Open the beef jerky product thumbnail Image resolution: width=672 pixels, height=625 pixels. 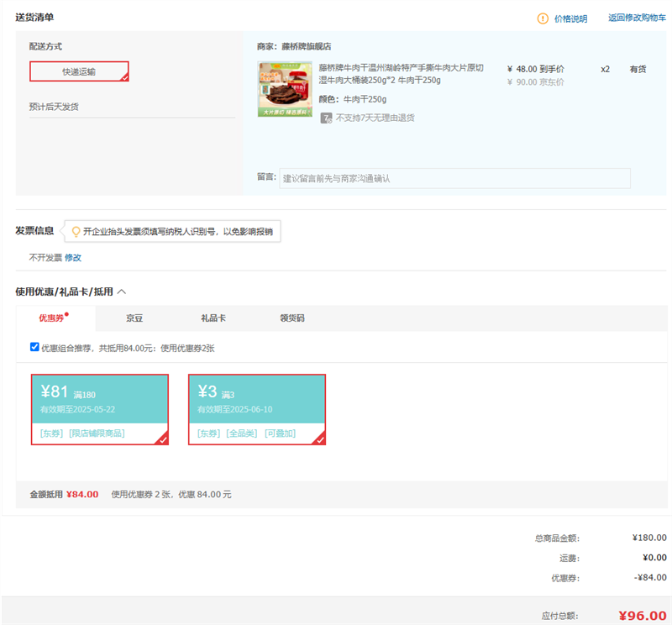tap(285, 89)
